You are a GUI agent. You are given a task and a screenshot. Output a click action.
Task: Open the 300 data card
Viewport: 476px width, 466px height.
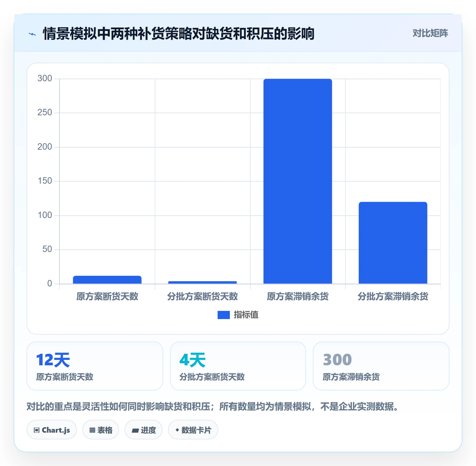[381, 366]
